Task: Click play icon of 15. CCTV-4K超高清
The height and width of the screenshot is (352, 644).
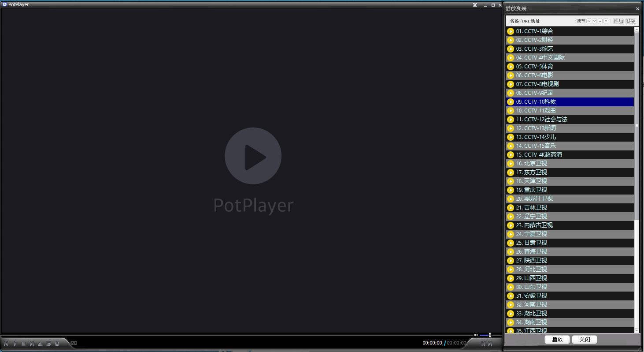Action: coord(511,155)
